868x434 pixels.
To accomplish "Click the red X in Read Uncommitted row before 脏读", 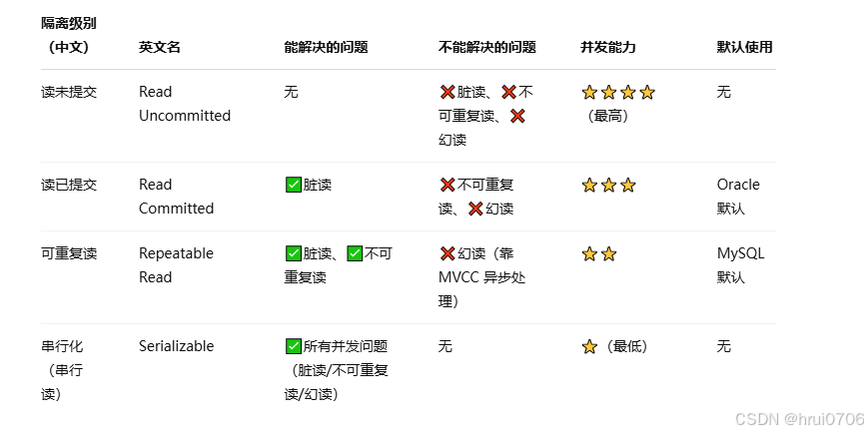I will (447, 92).
